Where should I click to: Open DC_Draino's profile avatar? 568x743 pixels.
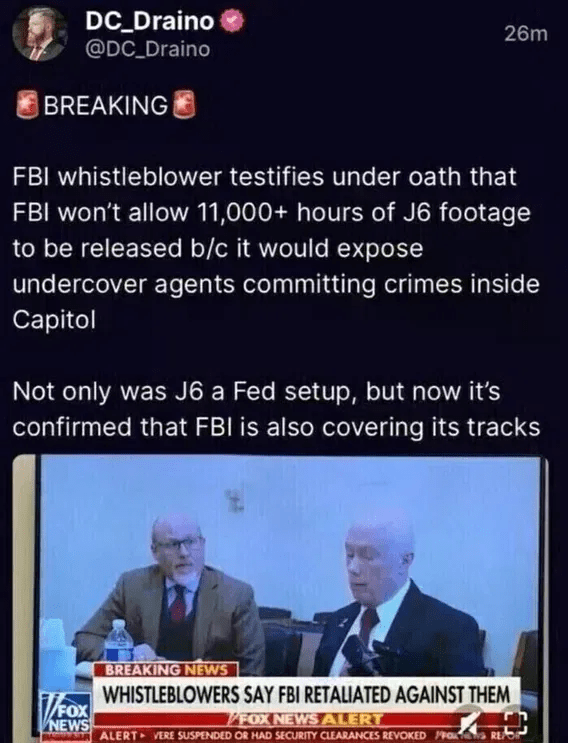point(40,34)
